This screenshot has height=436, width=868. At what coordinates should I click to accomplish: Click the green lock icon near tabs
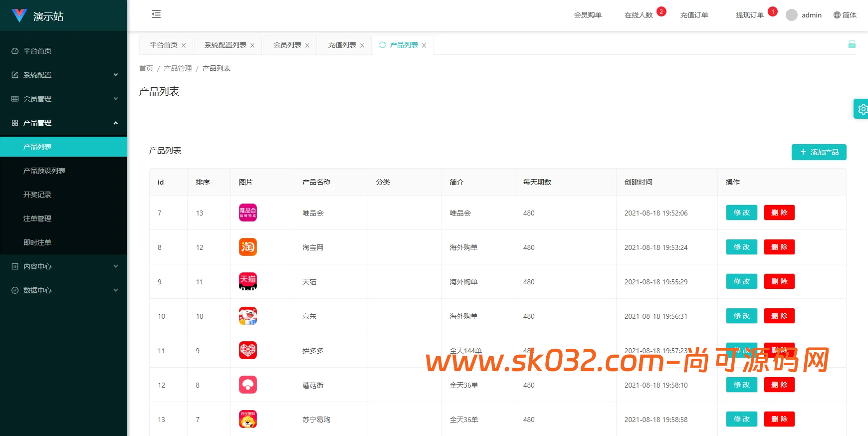[852, 44]
